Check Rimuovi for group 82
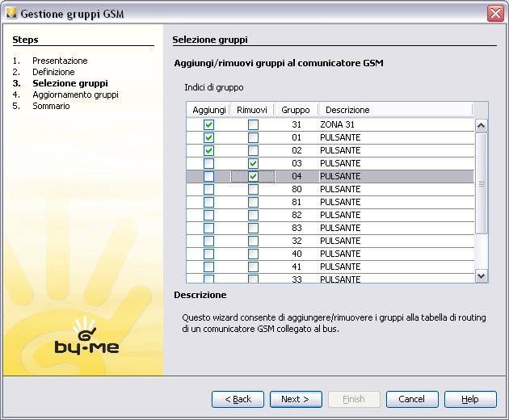This screenshot has height=420, width=509. coord(253,215)
